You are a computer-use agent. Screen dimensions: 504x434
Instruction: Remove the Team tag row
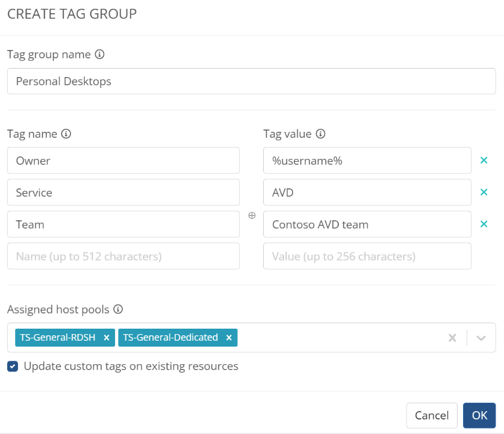[x=483, y=224]
